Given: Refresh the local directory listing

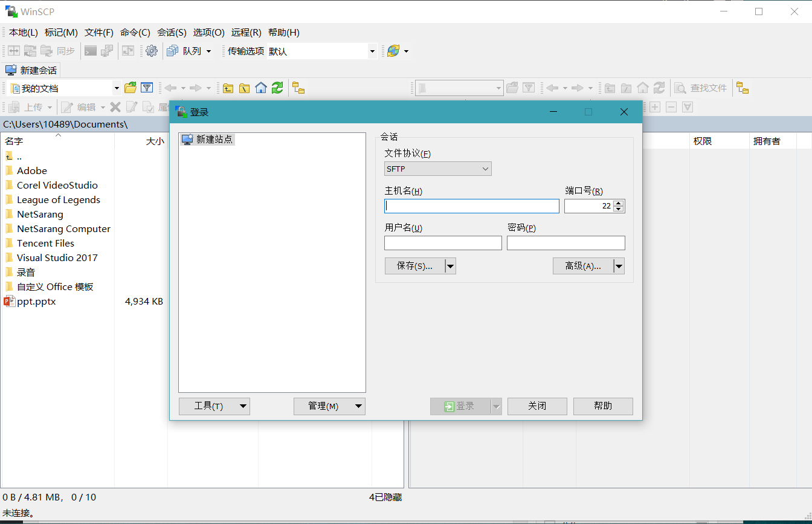Looking at the screenshot, I should click(x=277, y=88).
